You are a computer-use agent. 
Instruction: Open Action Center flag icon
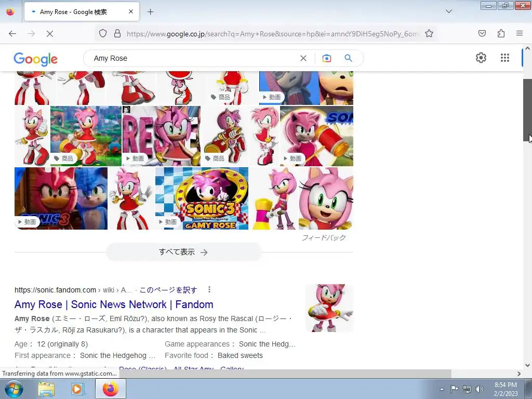pyautogui.click(x=454, y=389)
